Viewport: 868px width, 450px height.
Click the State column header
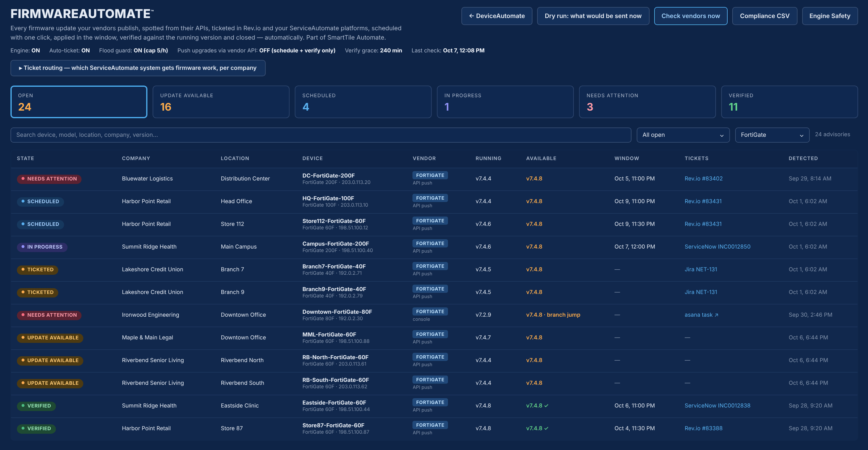tap(25, 158)
